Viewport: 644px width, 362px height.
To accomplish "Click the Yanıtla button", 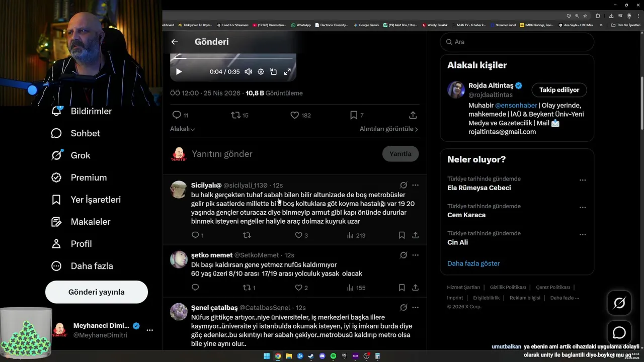I will click(400, 154).
